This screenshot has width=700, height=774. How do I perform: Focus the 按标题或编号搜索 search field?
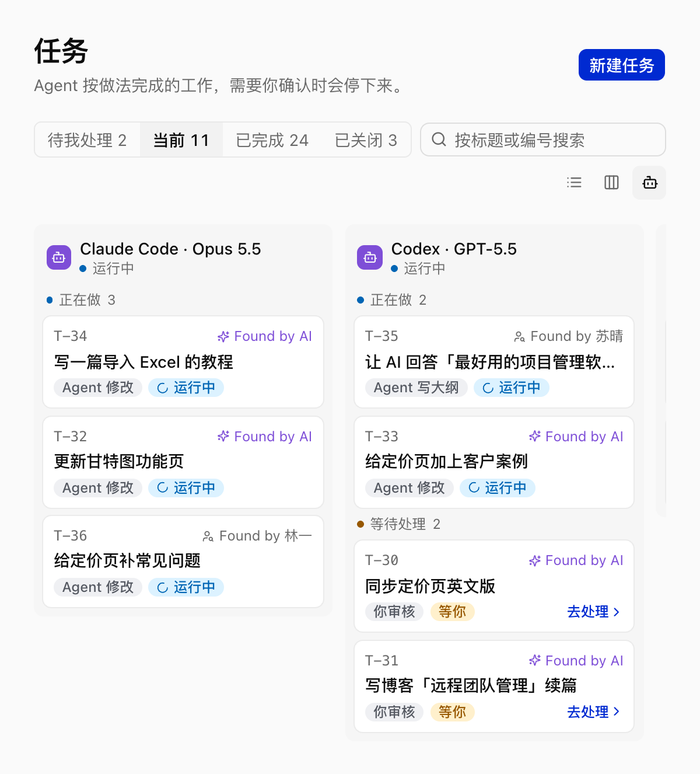click(543, 140)
